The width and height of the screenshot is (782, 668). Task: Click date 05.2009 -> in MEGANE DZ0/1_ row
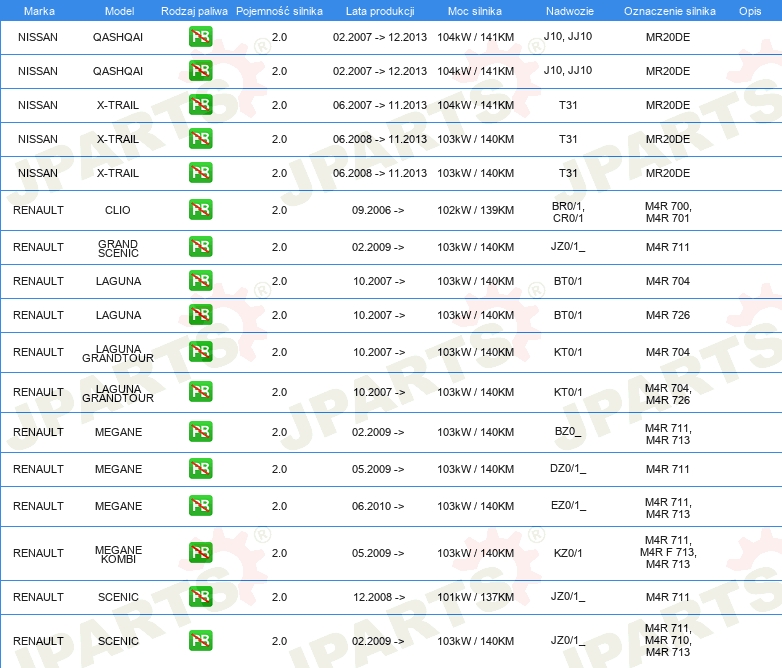(378, 469)
